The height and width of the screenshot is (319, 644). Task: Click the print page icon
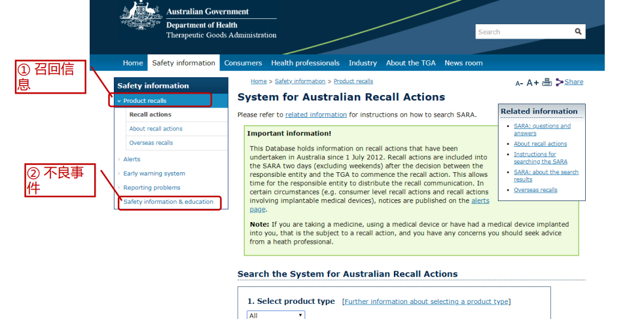[x=546, y=83]
